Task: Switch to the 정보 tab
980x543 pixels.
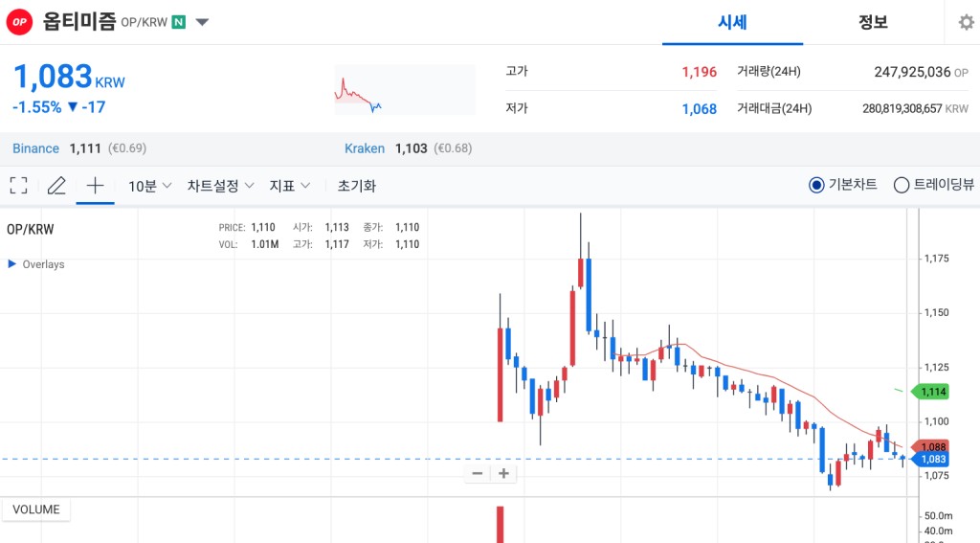Action: click(x=873, y=23)
